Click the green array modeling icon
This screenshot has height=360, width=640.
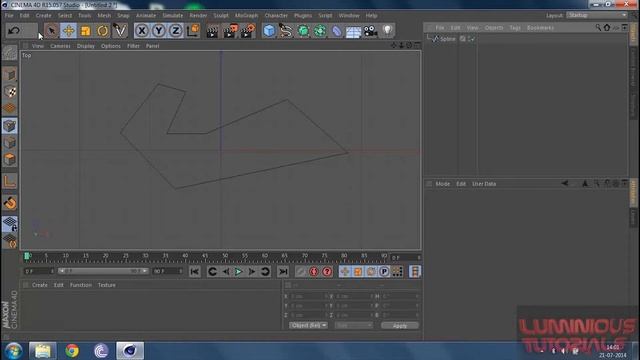[x=320, y=31]
